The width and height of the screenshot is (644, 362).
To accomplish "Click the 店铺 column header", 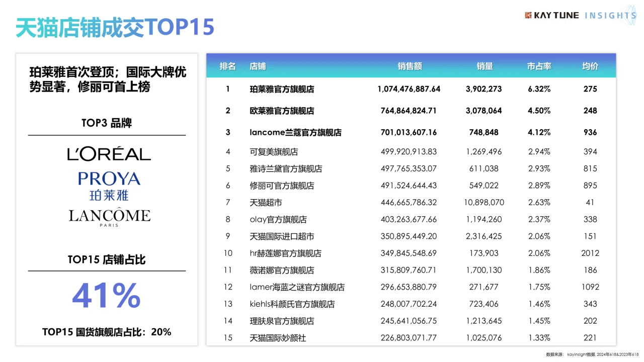I will pyautogui.click(x=258, y=65).
